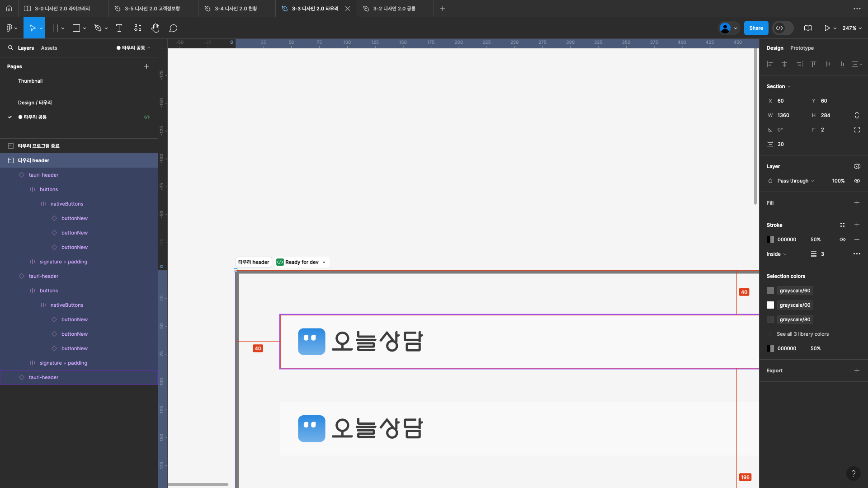Screen dimensions: 868x488
Task: Click the Add Export button
Action: (x=857, y=370)
